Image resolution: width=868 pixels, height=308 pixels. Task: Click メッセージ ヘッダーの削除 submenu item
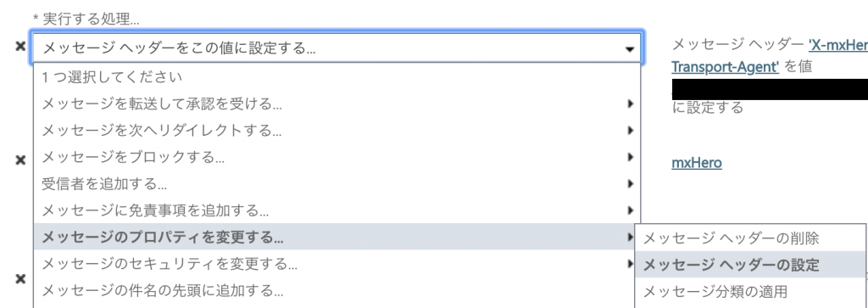pyautogui.click(x=750, y=238)
